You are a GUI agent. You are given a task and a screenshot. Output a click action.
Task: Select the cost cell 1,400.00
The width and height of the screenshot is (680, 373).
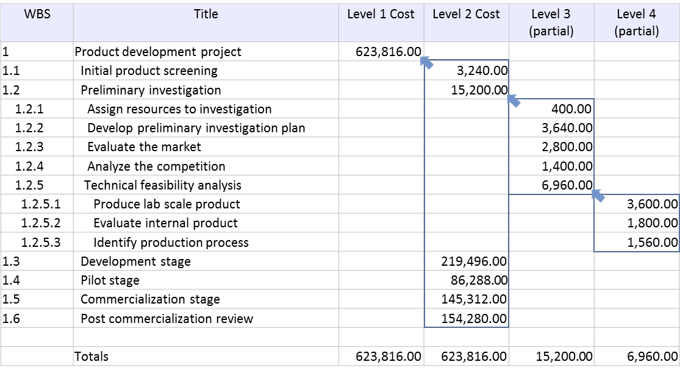(x=551, y=166)
